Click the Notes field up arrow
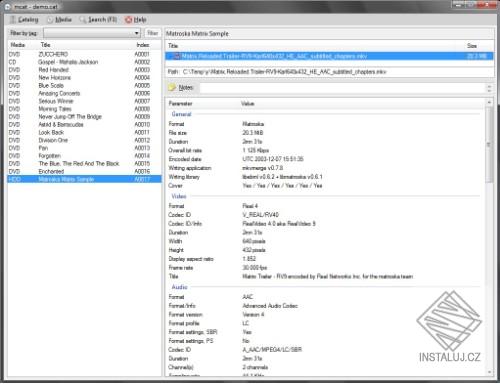 pos(489,85)
